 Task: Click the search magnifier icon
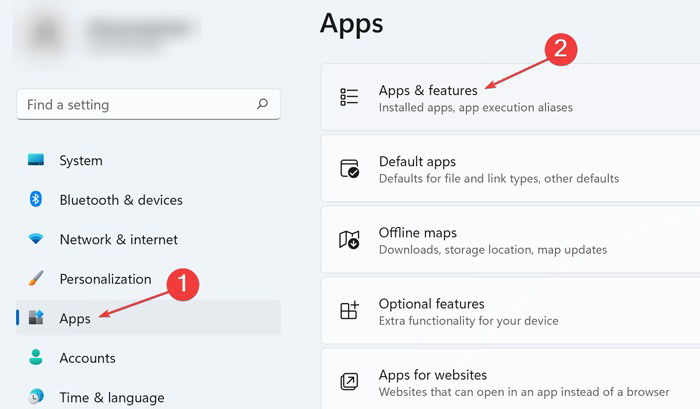(262, 104)
